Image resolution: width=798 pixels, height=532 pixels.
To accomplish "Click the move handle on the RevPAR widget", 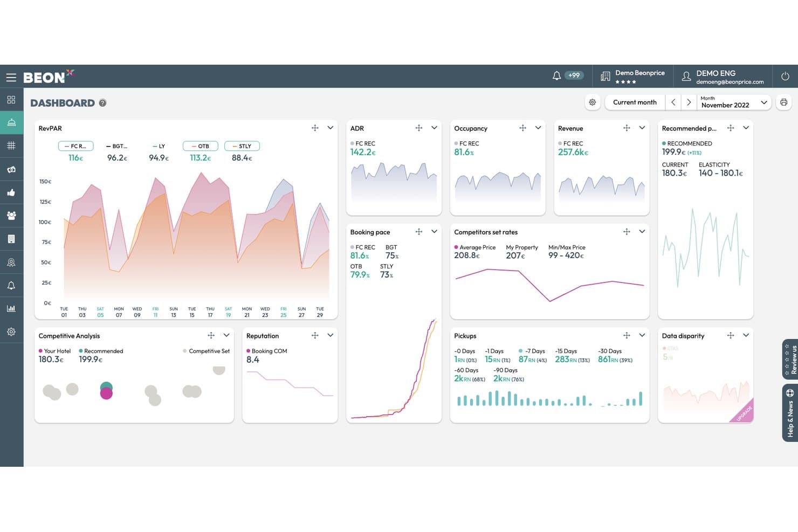I will coord(315,128).
